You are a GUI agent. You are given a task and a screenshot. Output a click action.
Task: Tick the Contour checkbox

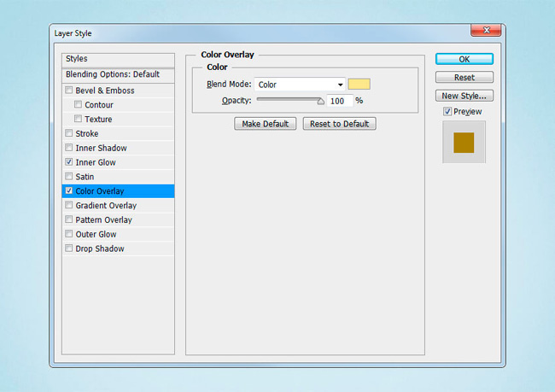[x=79, y=104]
